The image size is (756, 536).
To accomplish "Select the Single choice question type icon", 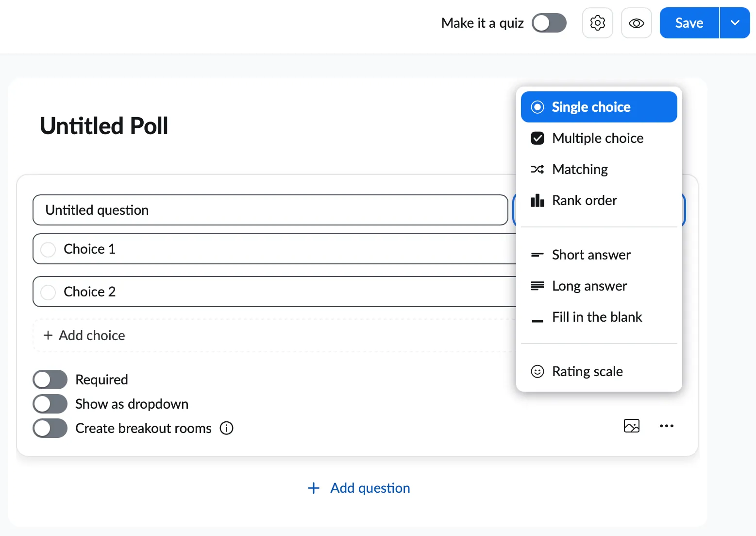I will coord(538,106).
